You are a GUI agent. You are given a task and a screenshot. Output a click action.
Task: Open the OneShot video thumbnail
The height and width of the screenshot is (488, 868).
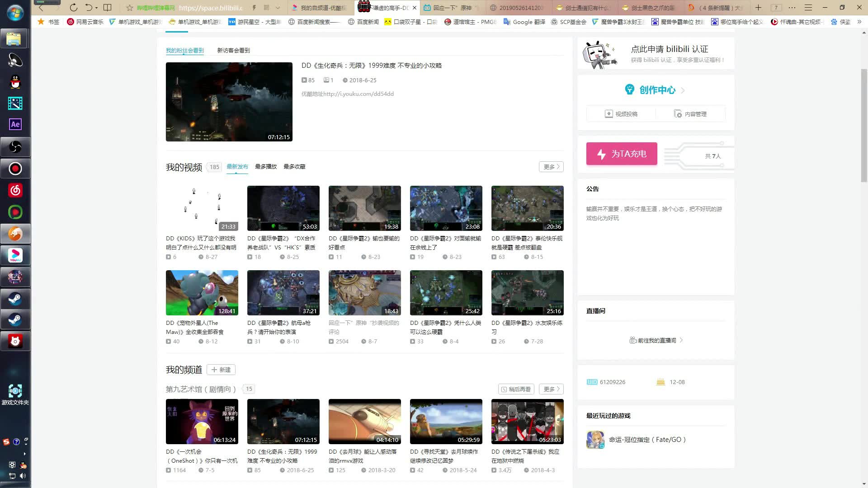coord(202,422)
